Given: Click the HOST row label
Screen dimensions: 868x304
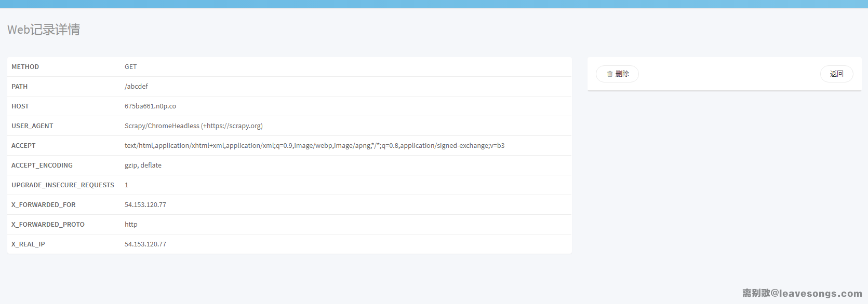Looking at the screenshot, I should [x=20, y=106].
